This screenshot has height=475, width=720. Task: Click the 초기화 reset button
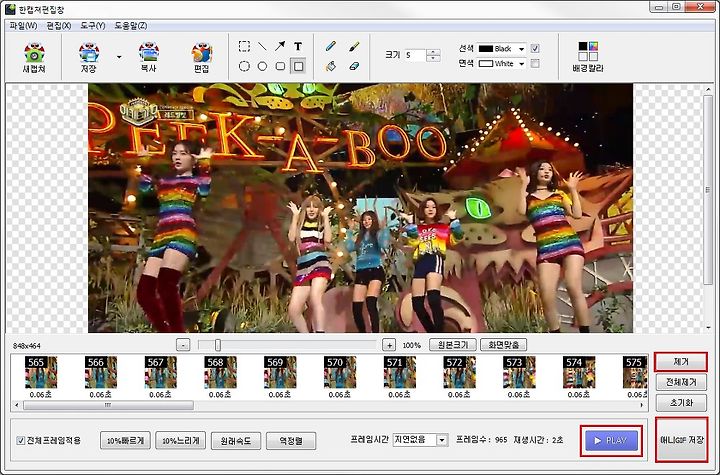[x=681, y=403]
